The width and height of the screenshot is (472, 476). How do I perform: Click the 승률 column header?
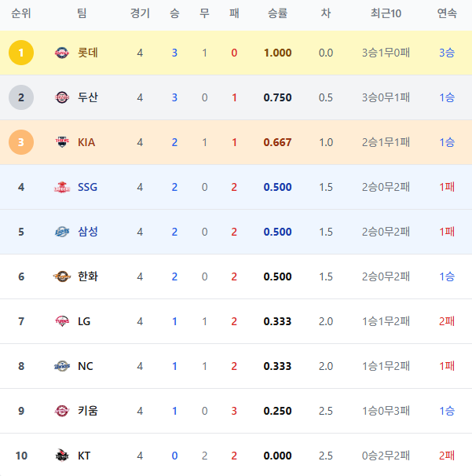277,13
